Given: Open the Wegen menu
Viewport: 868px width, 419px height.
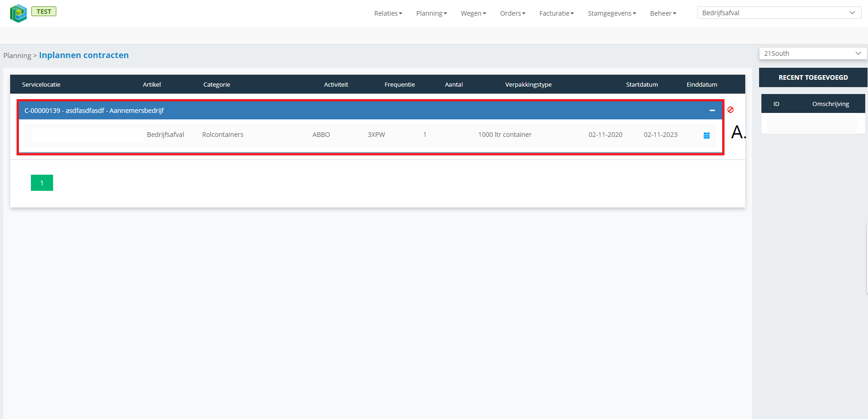Looking at the screenshot, I should coord(473,13).
